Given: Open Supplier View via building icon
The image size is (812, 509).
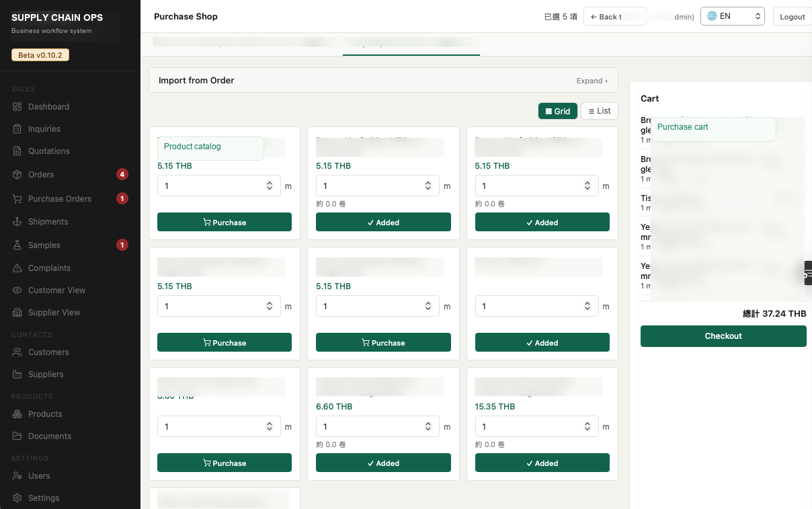Looking at the screenshot, I should [x=17, y=313].
